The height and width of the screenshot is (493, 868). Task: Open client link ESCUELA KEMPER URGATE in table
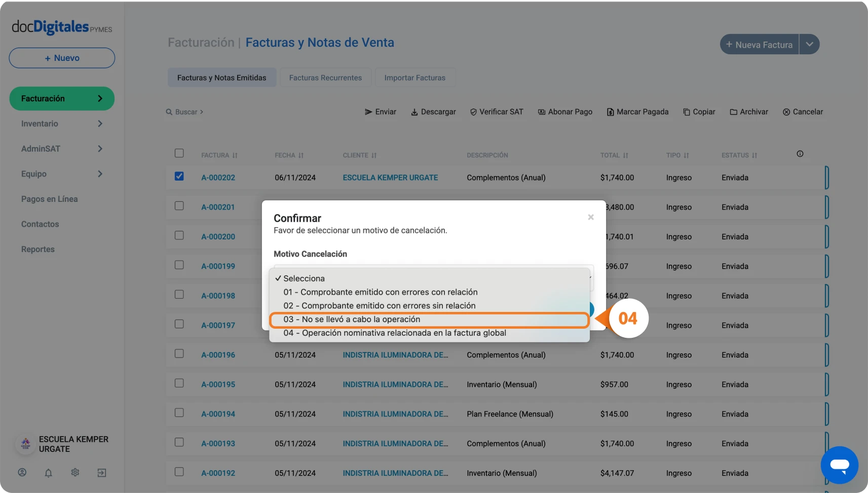[x=390, y=178]
